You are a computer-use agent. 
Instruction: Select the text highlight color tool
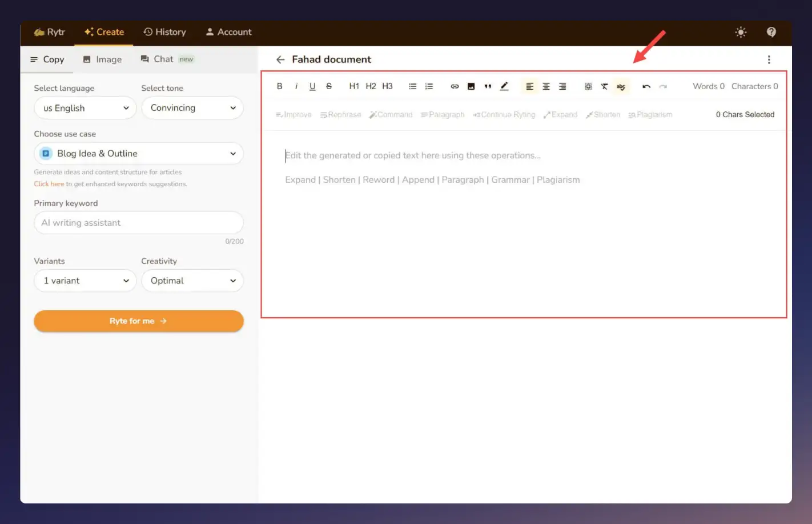pyautogui.click(x=504, y=86)
